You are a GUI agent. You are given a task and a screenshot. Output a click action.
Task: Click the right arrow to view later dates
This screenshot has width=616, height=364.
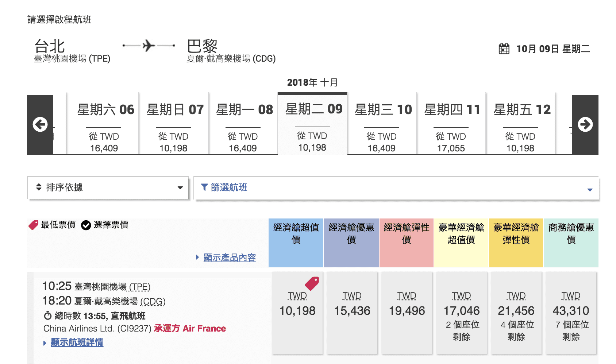point(586,124)
